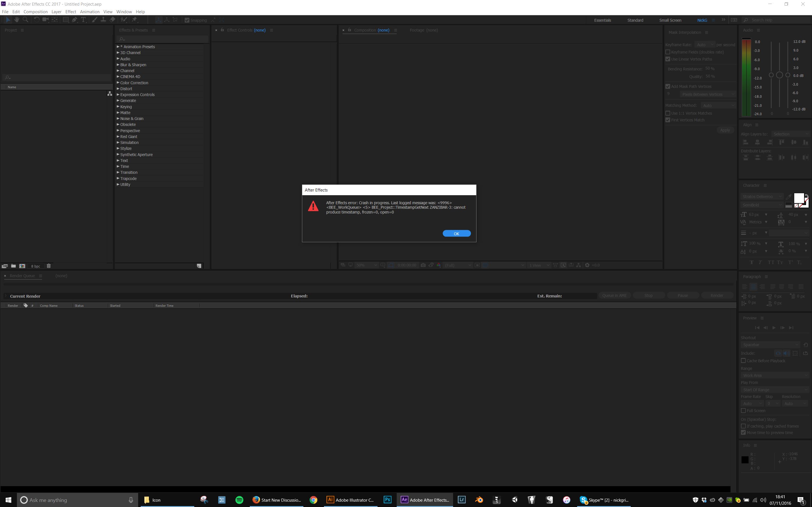The image size is (812, 507).
Task: Toggle Add Mask Path Vertices checkbox
Action: click(x=668, y=86)
